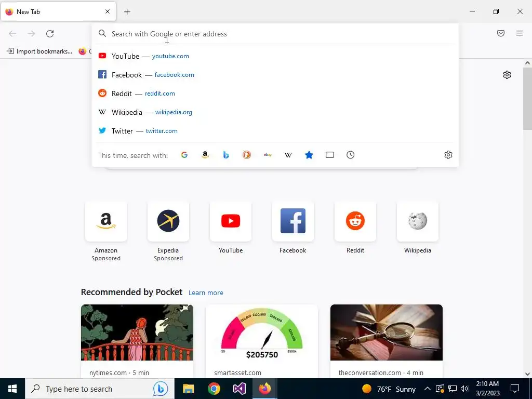Image resolution: width=532 pixels, height=399 pixels.
Task: Choose Bing one-off search engine
Action: pos(226,155)
